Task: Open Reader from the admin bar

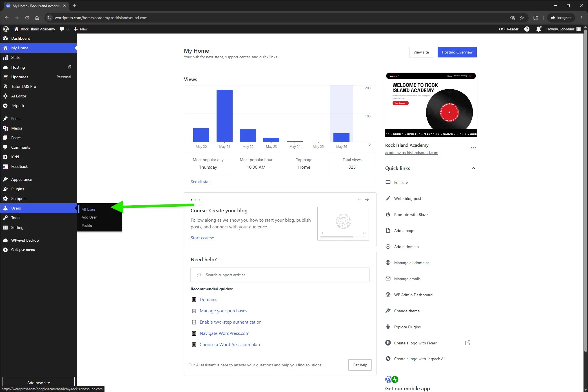Action: [x=509, y=29]
